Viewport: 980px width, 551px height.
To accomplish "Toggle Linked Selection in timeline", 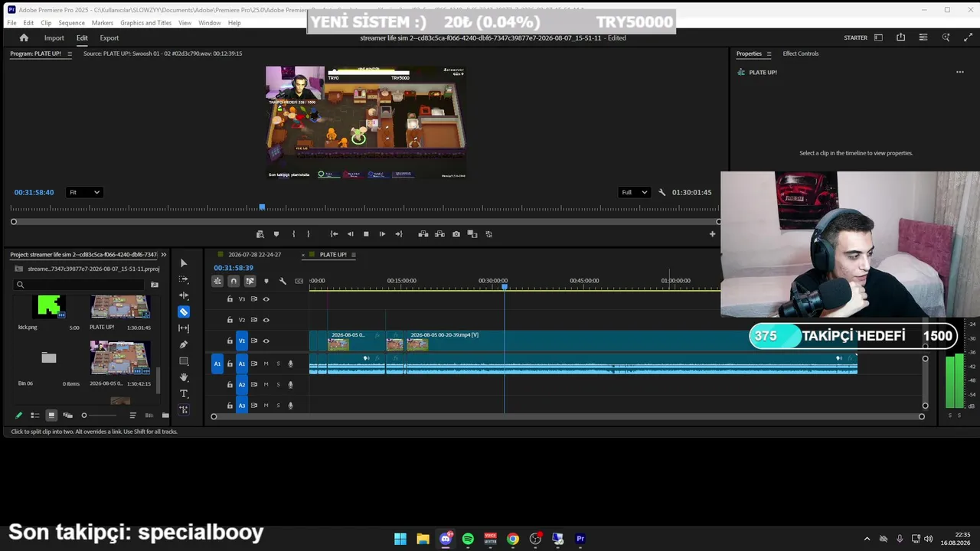I will (250, 281).
